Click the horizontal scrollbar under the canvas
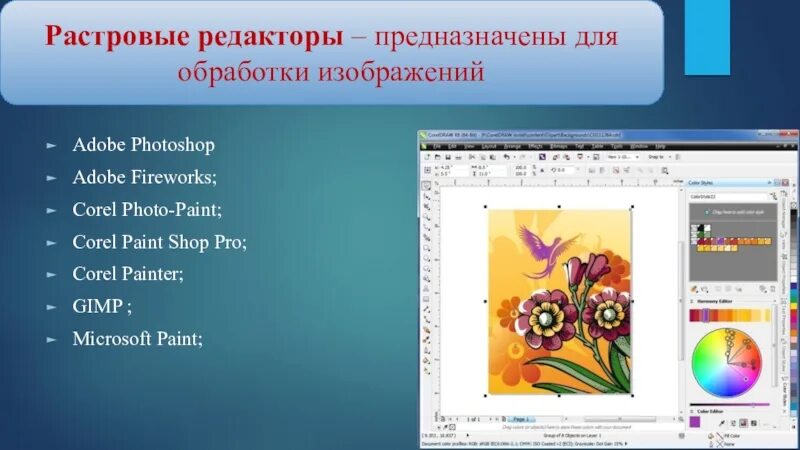This screenshot has height=450, width=800. [x=620, y=419]
